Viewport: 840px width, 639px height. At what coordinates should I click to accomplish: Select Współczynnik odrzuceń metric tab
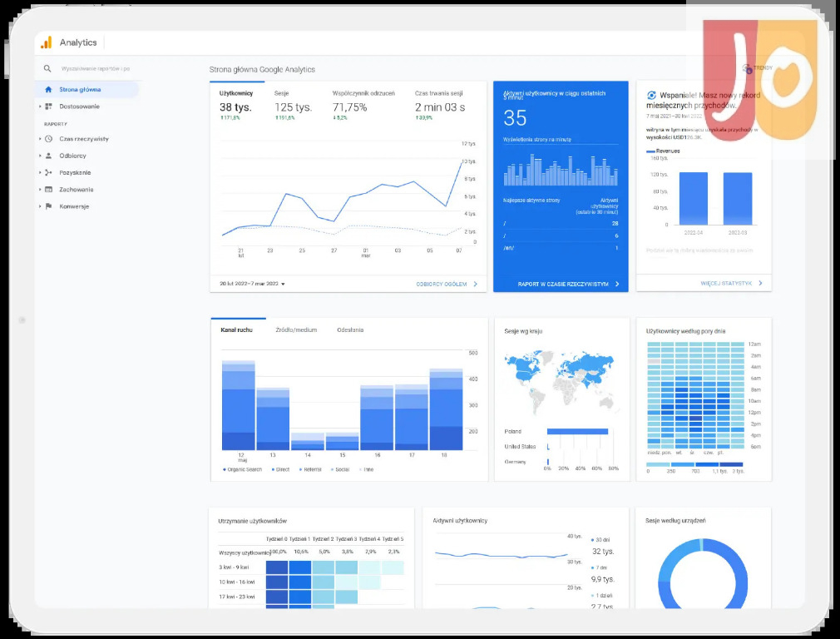point(363,106)
